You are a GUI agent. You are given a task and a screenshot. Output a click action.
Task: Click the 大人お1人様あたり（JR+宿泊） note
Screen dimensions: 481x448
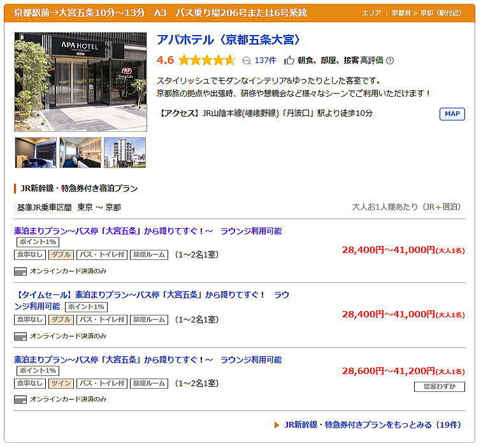coord(406,207)
